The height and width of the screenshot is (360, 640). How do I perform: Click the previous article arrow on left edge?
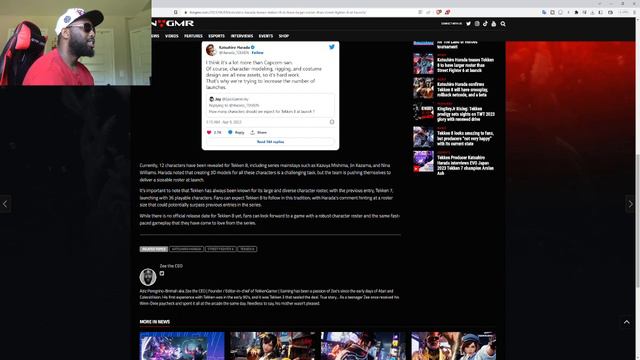(5, 204)
